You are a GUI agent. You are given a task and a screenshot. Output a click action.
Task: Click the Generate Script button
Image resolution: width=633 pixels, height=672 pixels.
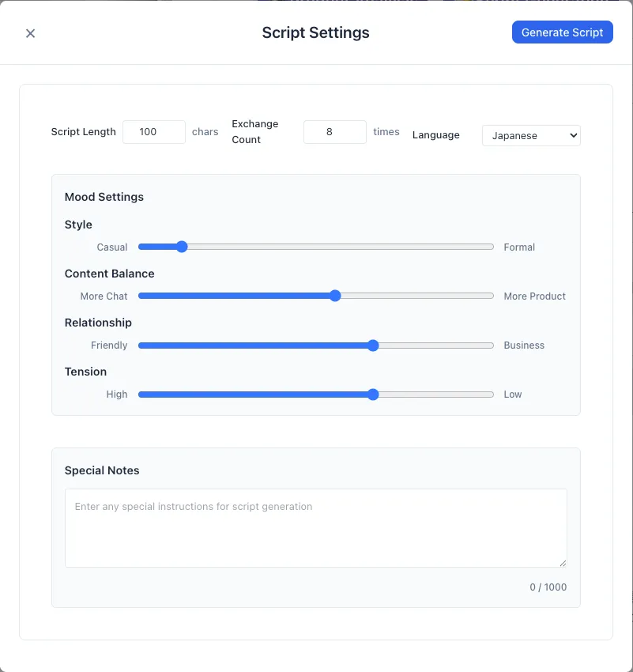point(562,32)
